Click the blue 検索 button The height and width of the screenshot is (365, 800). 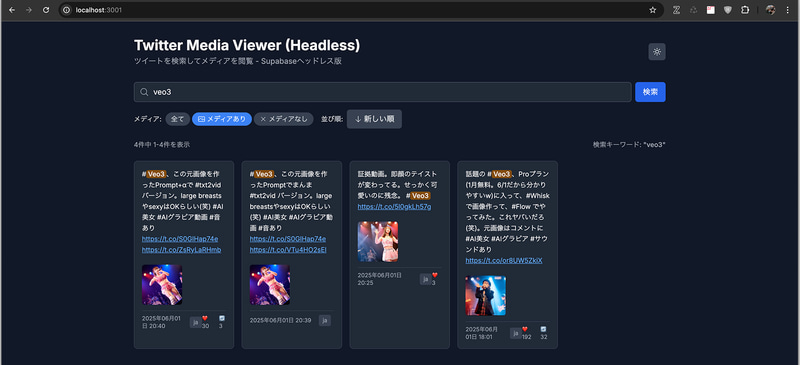(650, 92)
